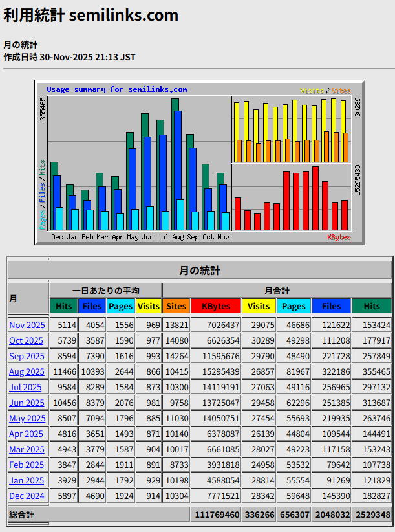This screenshot has height=532, width=395.
Task: Open Jan 2025 usage statistics
Action: 27,480
